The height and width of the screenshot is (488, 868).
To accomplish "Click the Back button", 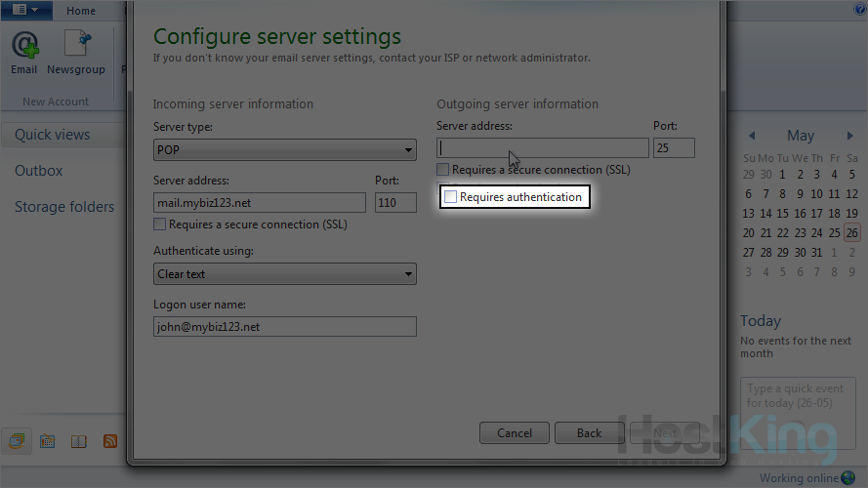I will click(589, 432).
